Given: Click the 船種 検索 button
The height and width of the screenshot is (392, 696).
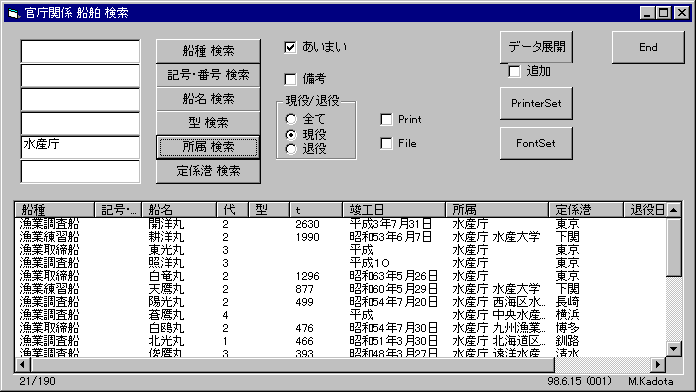Looking at the screenshot, I should click(208, 51).
